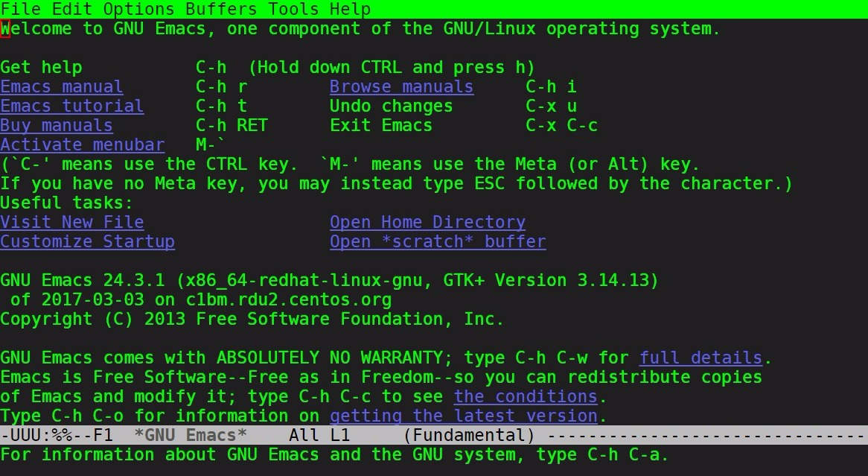
Task: Click the "Free as in Freedom" text
Action: tap(340, 378)
